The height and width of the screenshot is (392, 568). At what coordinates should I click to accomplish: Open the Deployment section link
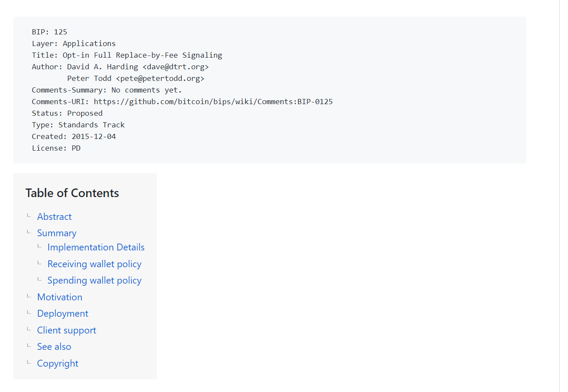click(62, 313)
